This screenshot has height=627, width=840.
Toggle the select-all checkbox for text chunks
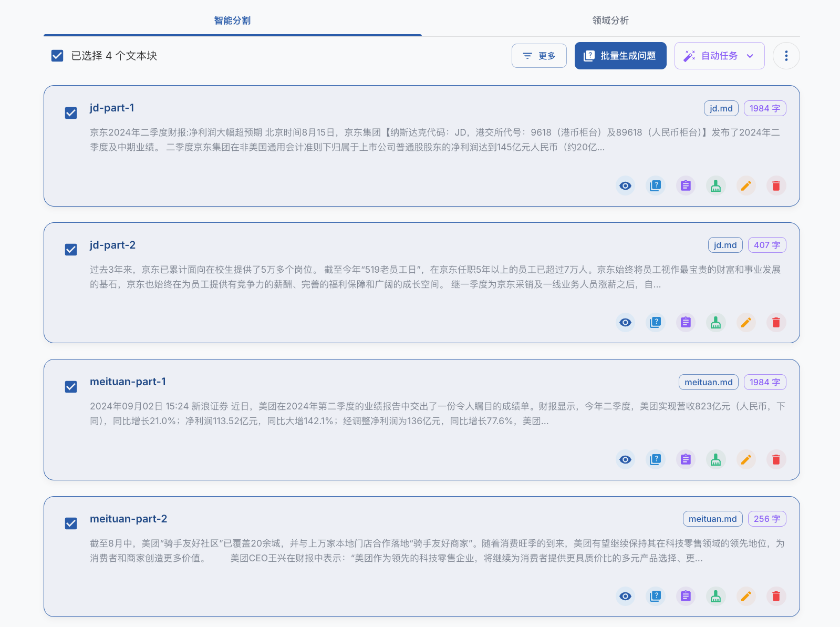click(57, 56)
